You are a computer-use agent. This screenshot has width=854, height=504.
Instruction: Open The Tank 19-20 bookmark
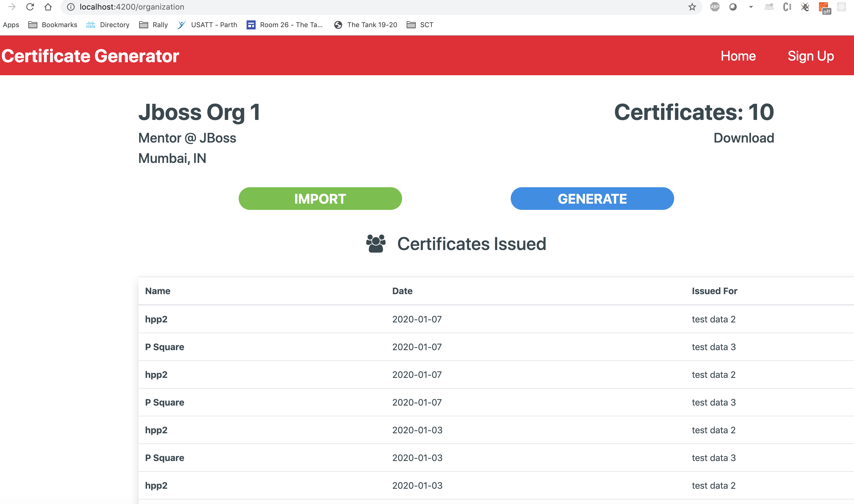click(365, 25)
